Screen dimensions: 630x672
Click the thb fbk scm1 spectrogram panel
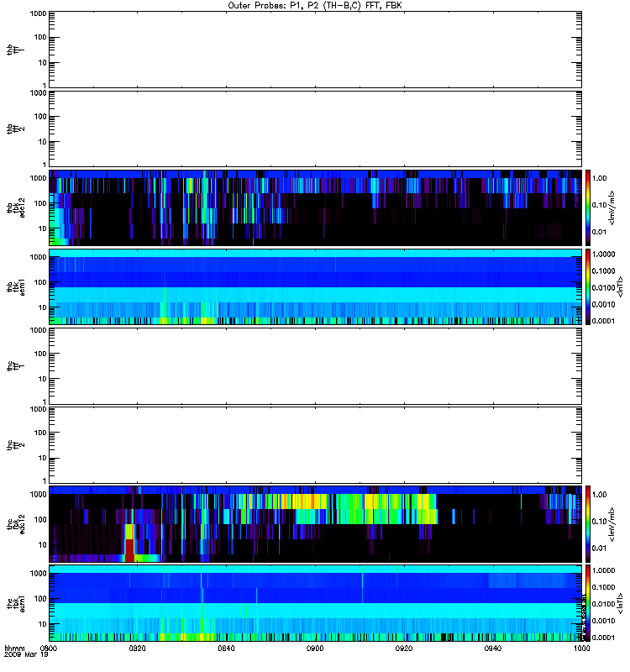coord(315,286)
